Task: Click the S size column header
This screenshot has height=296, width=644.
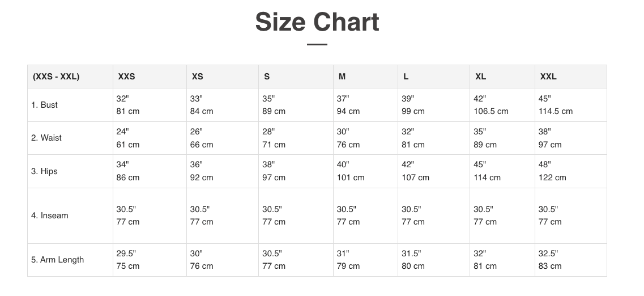Action: [x=267, y=77]
